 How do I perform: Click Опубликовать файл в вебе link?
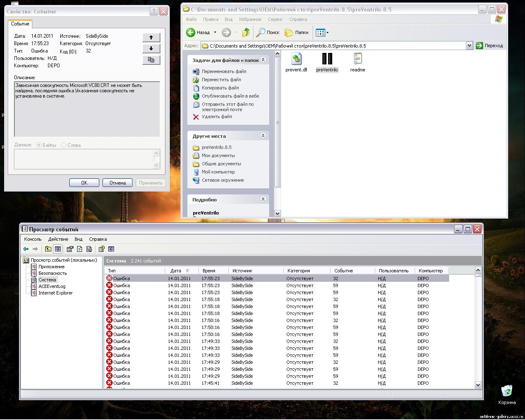click(x=226, y=96)
